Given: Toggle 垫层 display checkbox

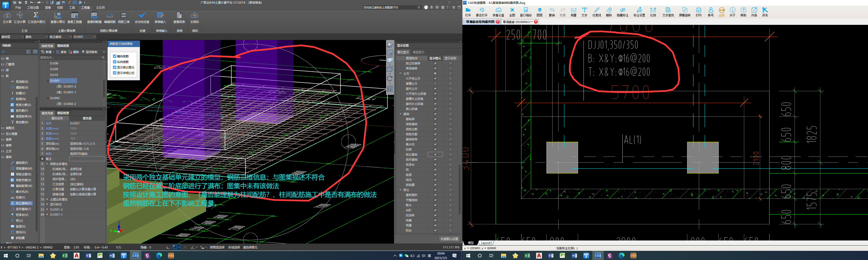Looking at the screenshot, I should pos(435,175).
